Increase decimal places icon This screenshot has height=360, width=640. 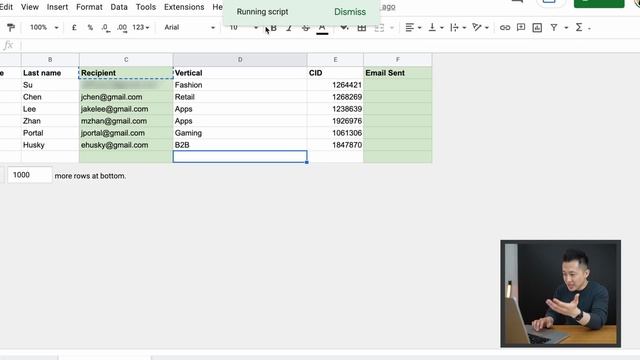coord(122,27)
